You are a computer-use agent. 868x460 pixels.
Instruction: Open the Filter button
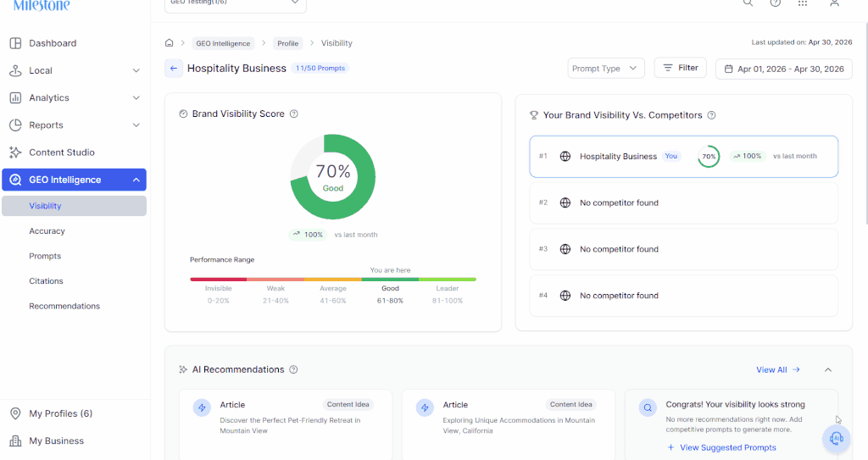(x=681, y=68)
